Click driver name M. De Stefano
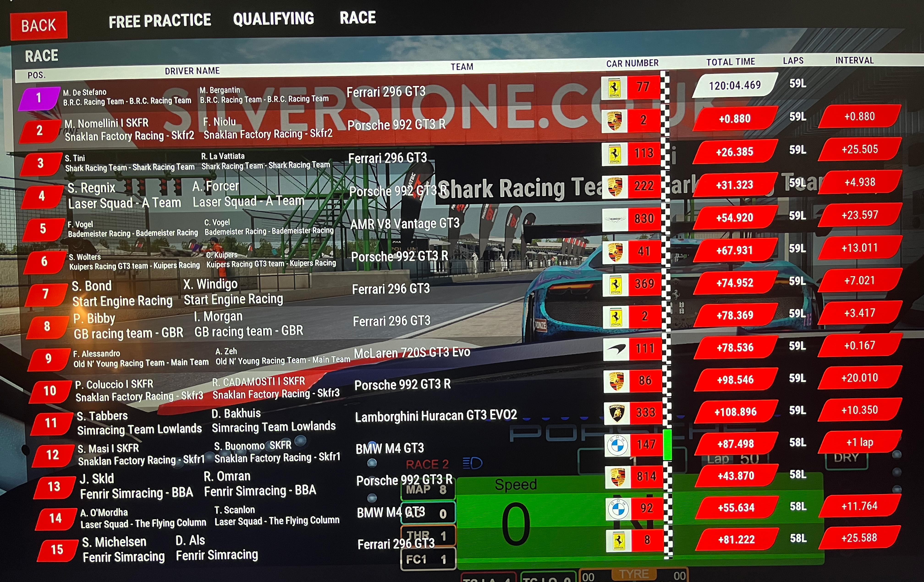 tap(85, 92)
